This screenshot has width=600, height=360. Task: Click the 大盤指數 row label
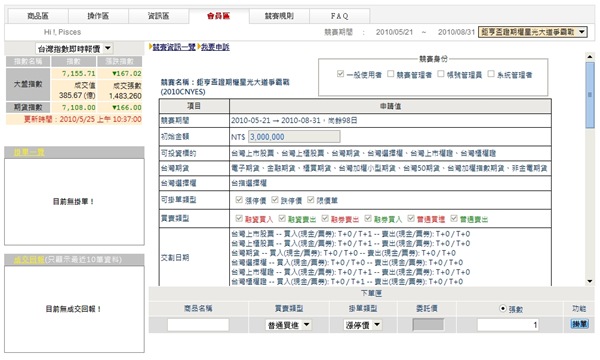28,84
